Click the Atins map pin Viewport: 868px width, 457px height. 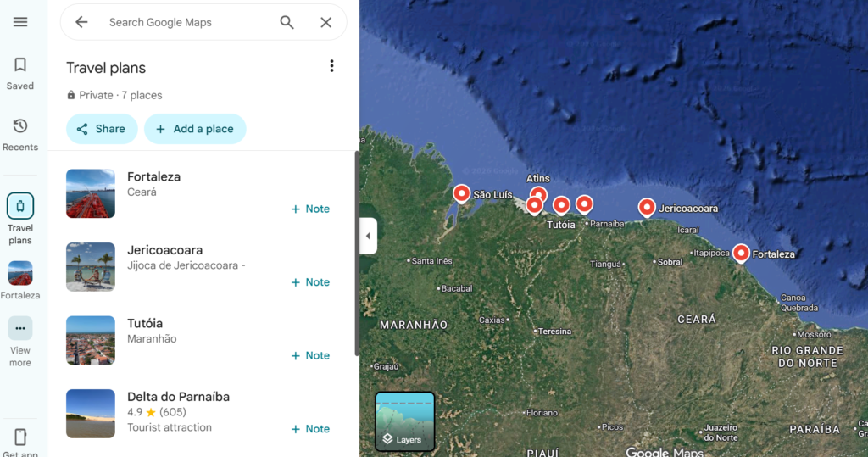pos(538,193)
